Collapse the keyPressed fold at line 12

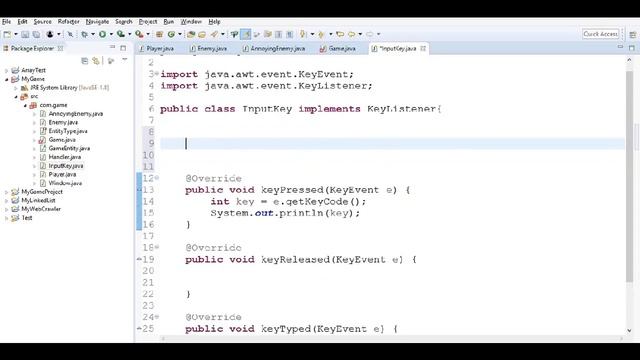click(x=157, y=178)
